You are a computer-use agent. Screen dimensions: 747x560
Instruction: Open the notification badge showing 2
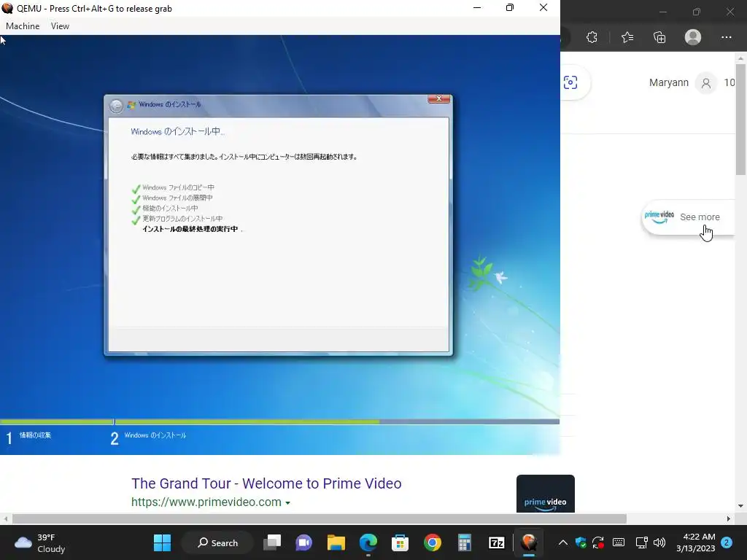pos(727,542)
